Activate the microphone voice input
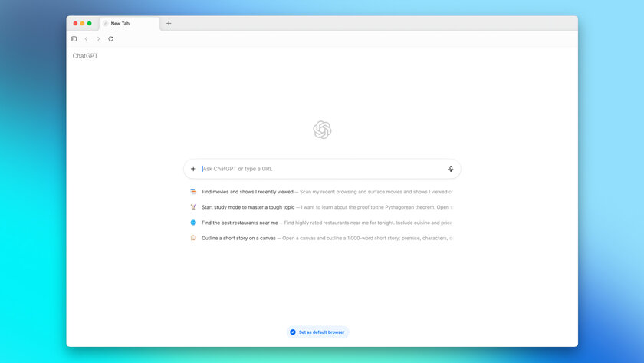The width and height of the screenshot is (644, 363). tap(451, 169)
